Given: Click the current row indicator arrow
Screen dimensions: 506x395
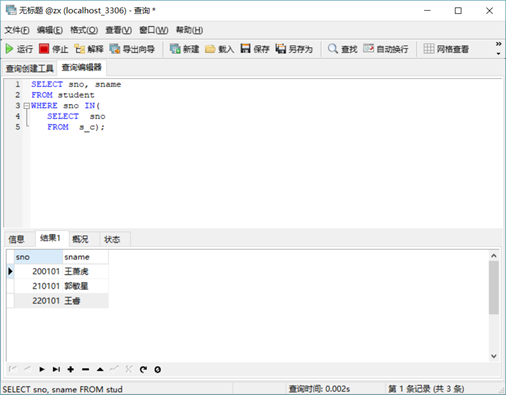Looking at the screenshot, I should [10, 271].
